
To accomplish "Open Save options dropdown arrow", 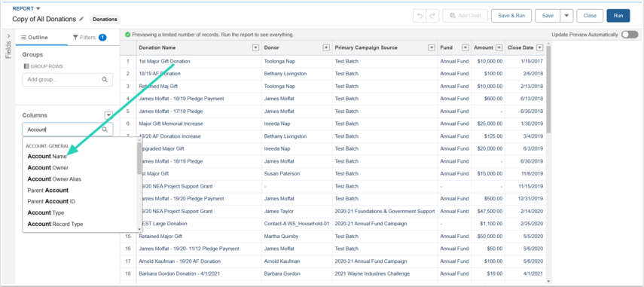I will 566,16.
